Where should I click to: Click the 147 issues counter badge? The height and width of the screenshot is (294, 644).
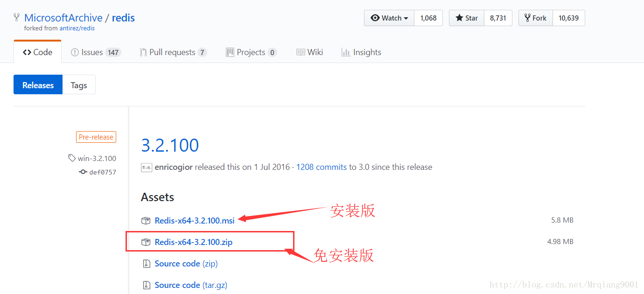(x=113, y=52)
